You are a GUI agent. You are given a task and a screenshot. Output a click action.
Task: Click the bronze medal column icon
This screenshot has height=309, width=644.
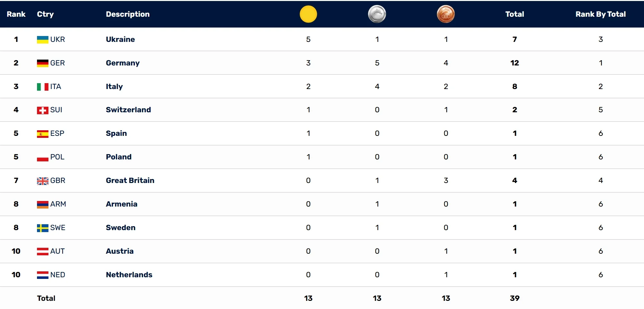pos(446,14)
